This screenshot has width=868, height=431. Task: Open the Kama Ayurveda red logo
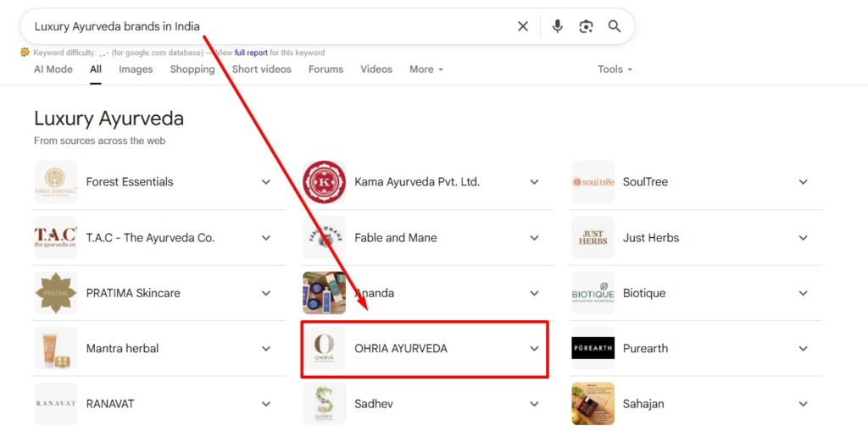point(325,182)
